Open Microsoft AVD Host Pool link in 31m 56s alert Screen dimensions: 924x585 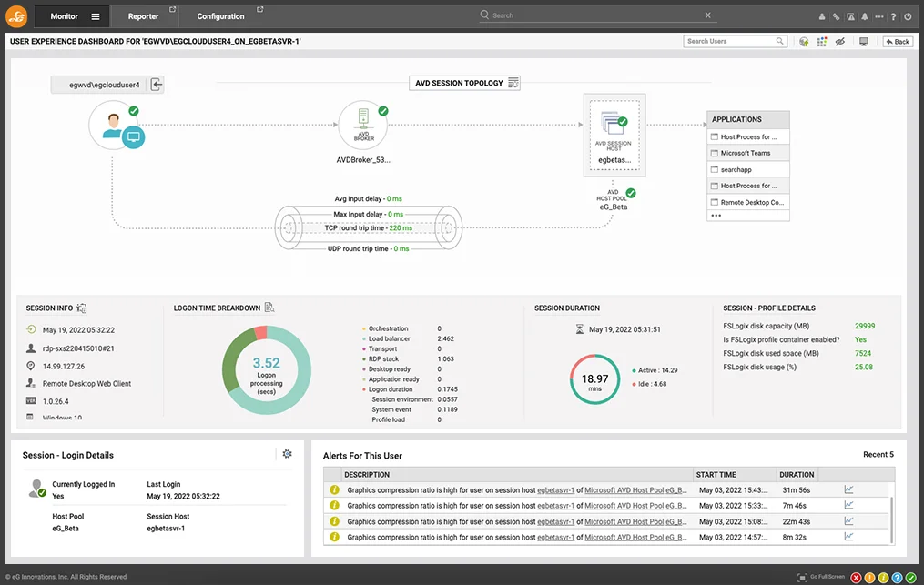(x=624, y=490)
